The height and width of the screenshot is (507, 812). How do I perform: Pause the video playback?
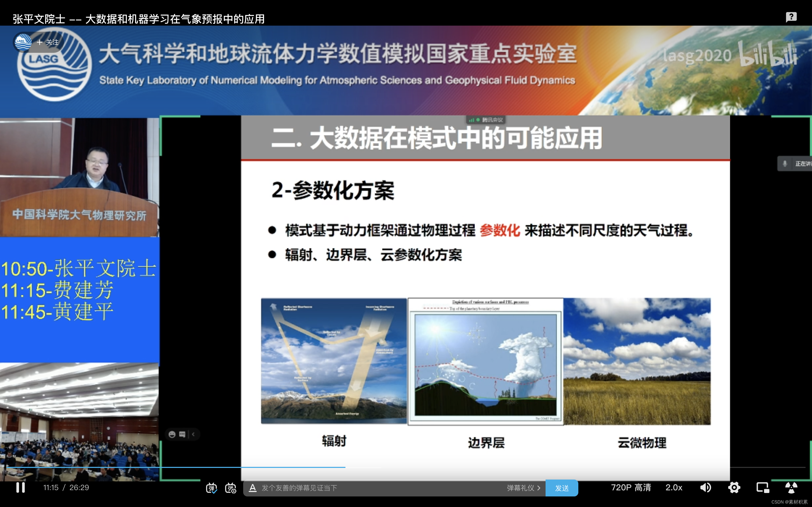click(20, 487)
